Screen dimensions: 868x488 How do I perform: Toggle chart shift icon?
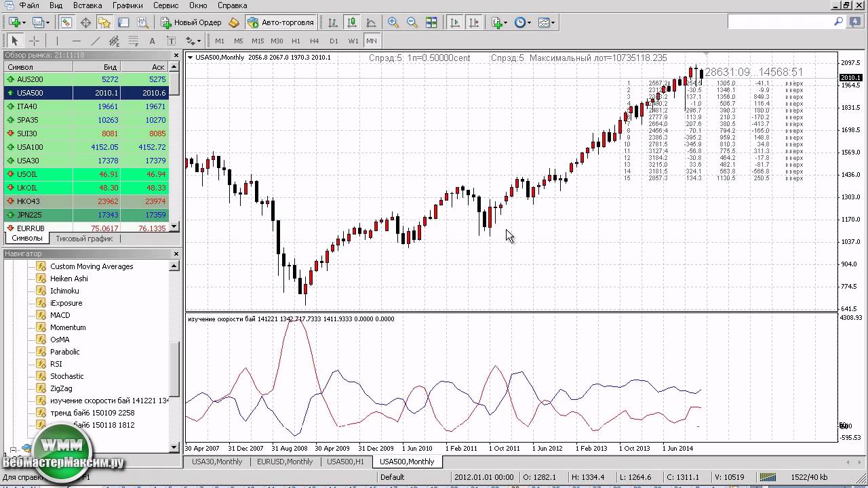(x=474, y=22)
